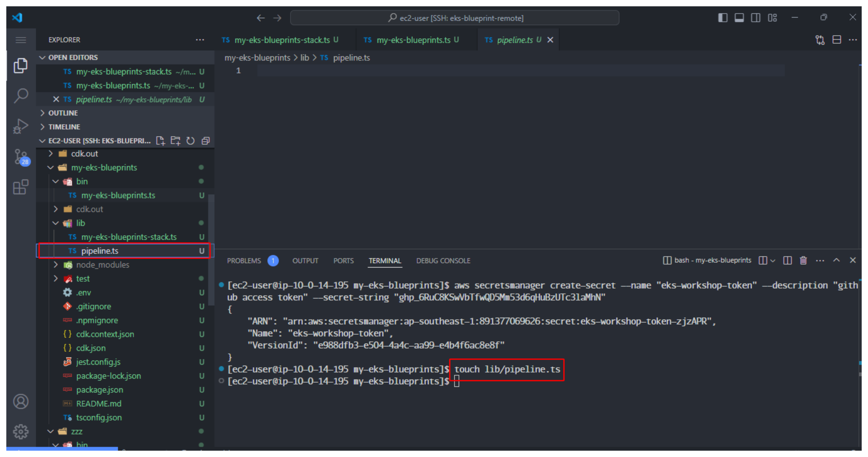The height and width of the screenshot is (457, 868).
Task: Click lib in the breadcrumb path
Action: click(x=305, y=58)
